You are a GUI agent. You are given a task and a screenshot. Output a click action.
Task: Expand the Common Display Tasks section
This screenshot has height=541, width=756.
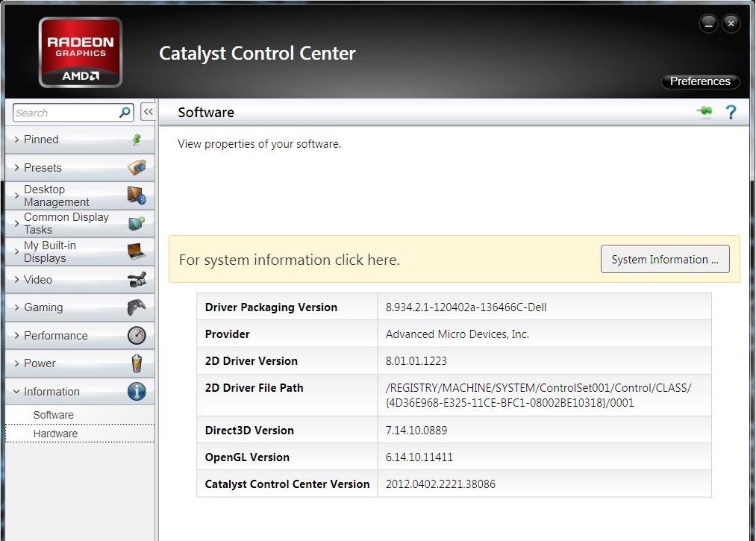coord(66,223)
